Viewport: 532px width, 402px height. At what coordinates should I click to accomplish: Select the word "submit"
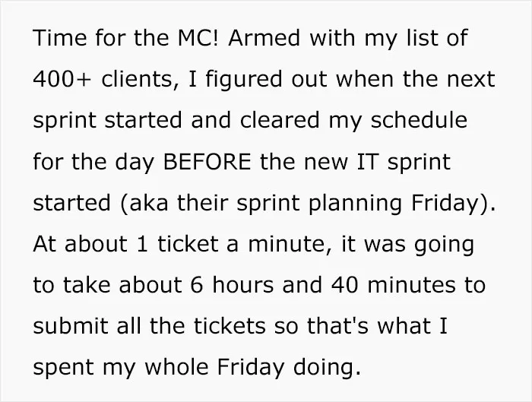[71, 326]
